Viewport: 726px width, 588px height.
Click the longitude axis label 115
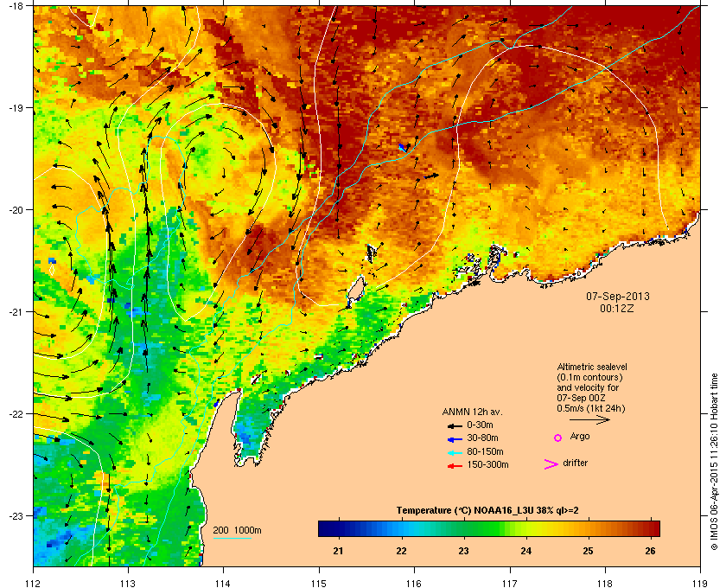pos(319,584)
